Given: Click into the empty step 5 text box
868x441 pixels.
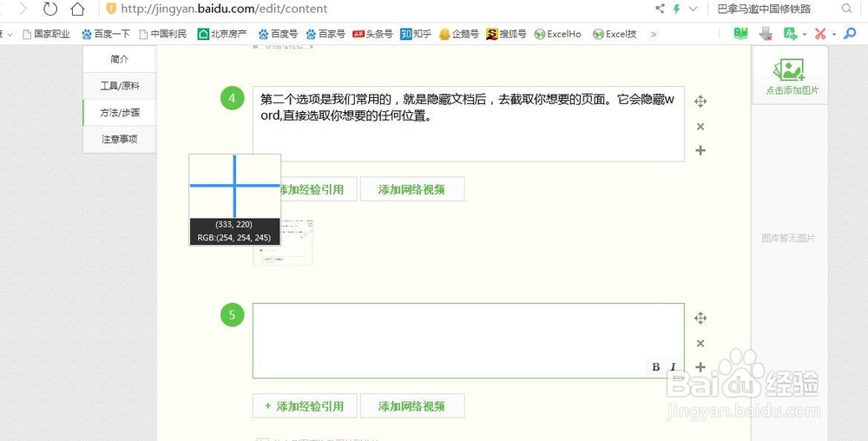Looking at the screenshot, I should [469, 341].
